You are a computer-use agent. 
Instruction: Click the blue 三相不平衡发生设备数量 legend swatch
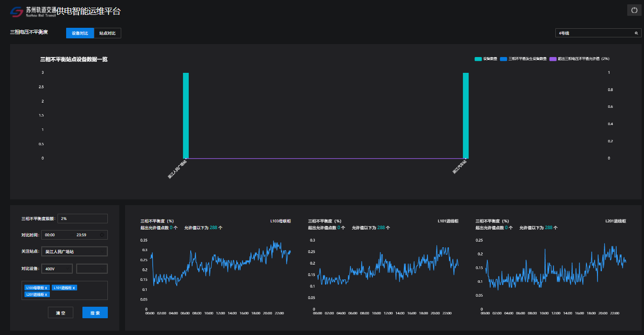pos(503,58)
